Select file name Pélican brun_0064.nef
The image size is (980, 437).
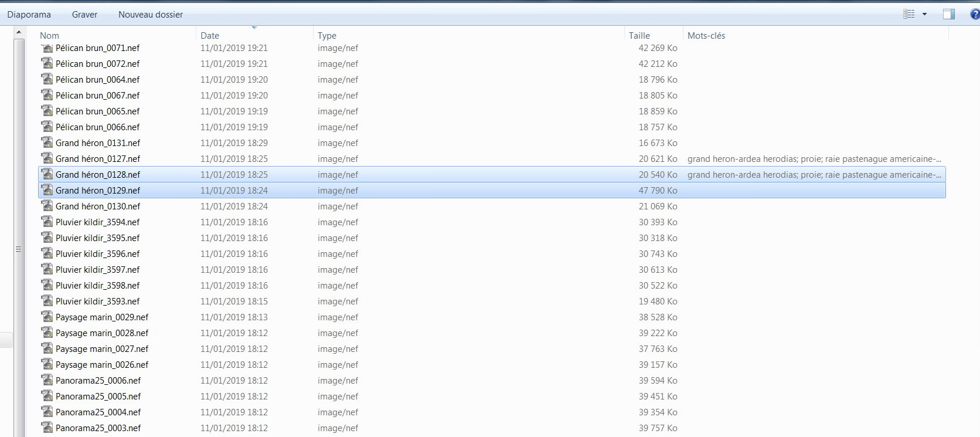[x=97, y=79]
